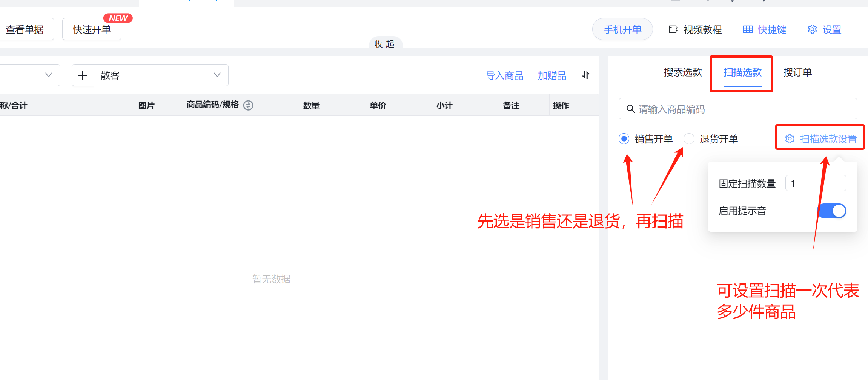Click the 视频教程 text link
Viewport: 868px width, 380px height.
[x=702, y=29]
